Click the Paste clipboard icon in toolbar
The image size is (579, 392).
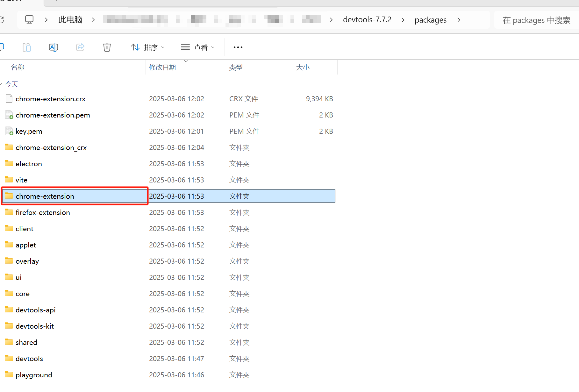pyautogui.click(x=27, y=47)
